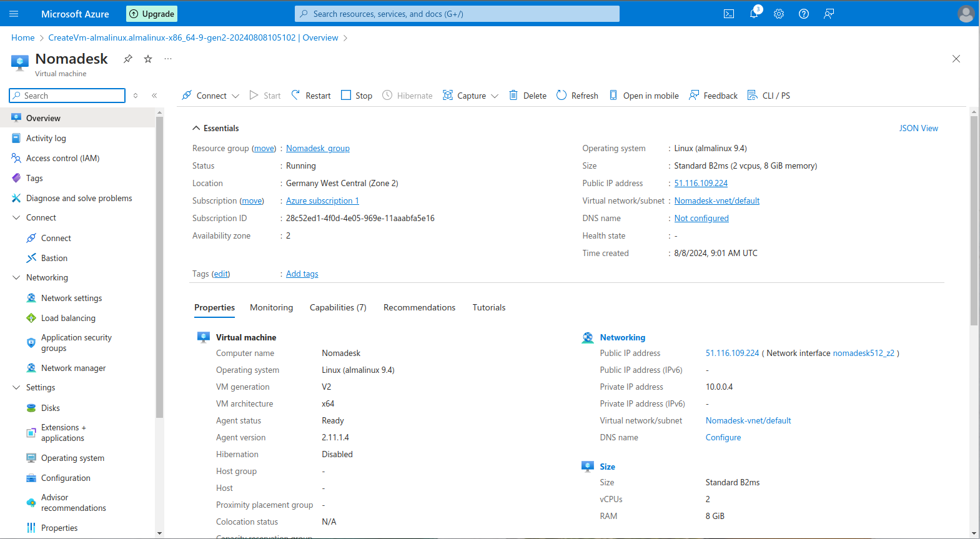Switch to the Capabilities (7) tab
Image resolution: width=980 pixels, height=539 pixels.
pos(338,307)
